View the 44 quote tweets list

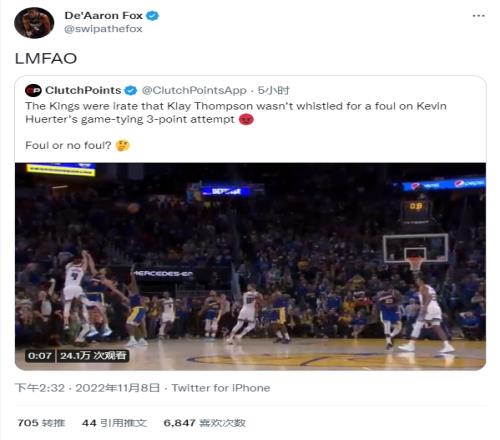(x=114, y=423)
